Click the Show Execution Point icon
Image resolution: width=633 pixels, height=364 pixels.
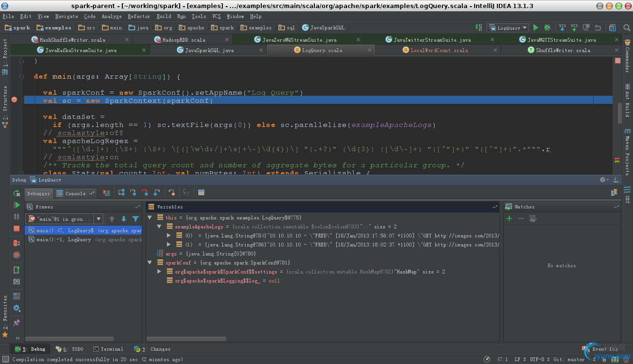106,193
